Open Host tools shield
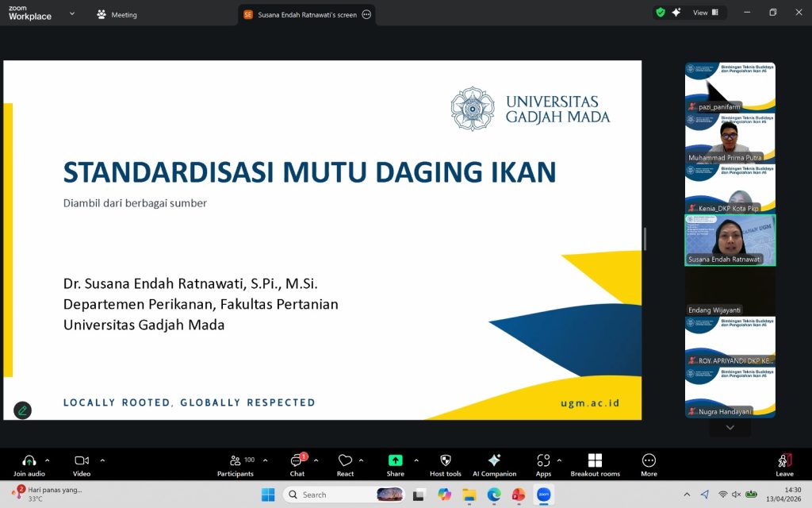This screenshot has width=812, height=508. 445,461
